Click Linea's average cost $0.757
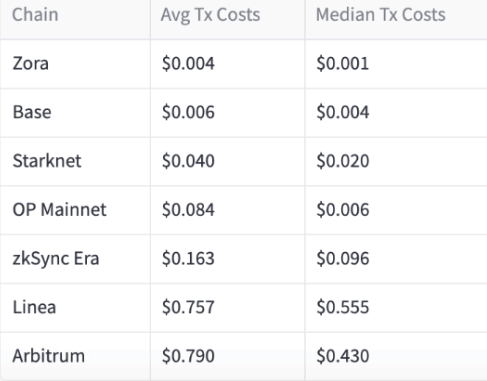 [188, 307]
